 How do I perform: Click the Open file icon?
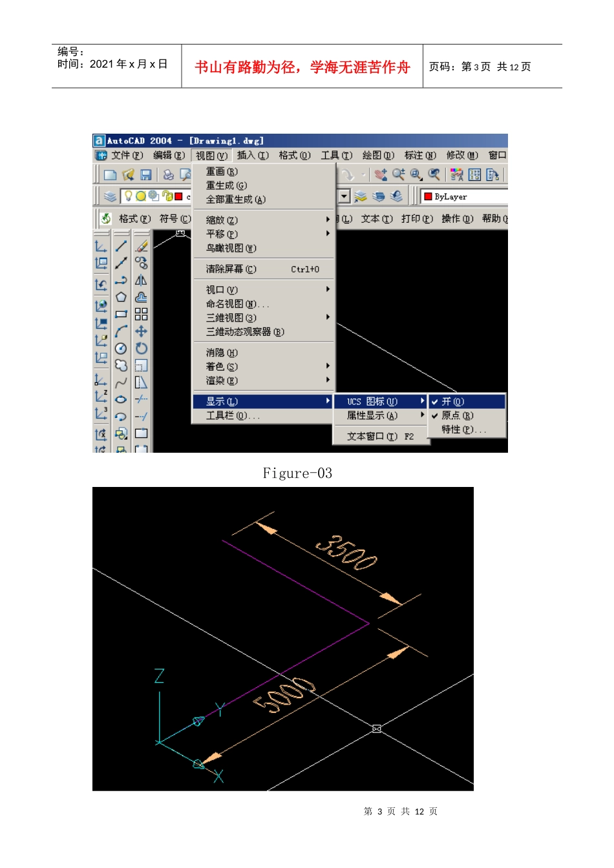click(128, 174)
